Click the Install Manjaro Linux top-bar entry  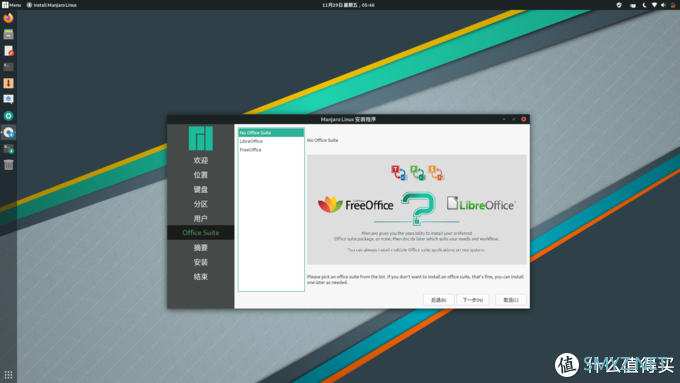(x=52, y=5)
